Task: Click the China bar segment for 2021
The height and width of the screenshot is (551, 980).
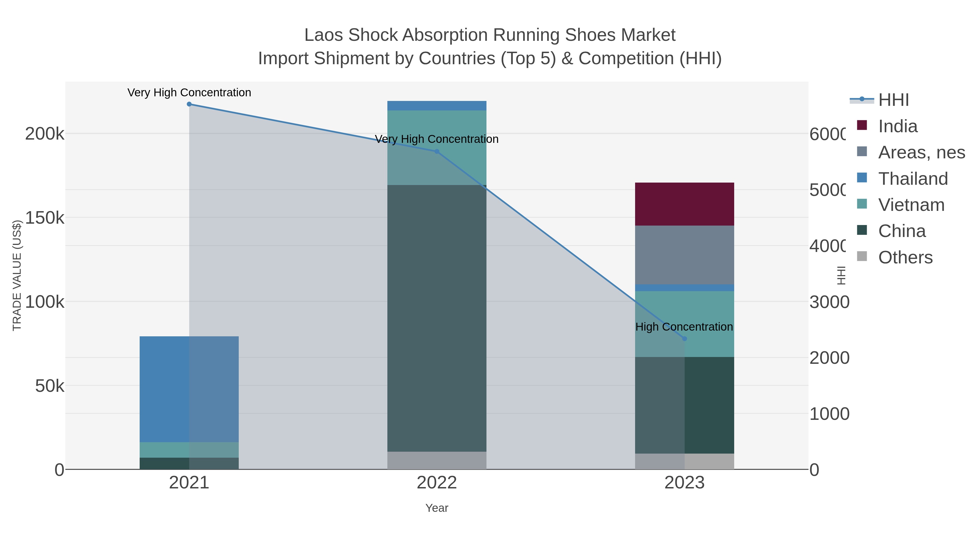Action: (x=189, y=464)
